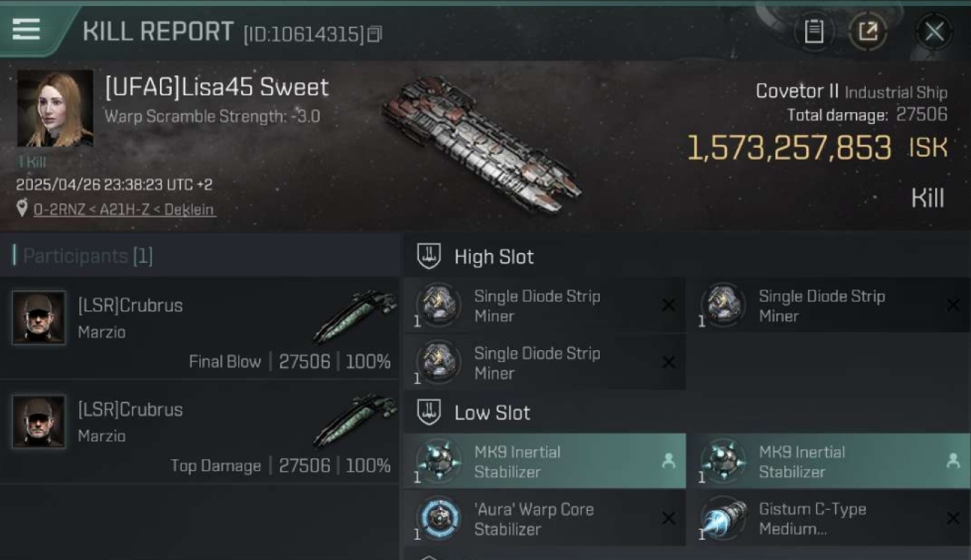
Task: Click the [LSR]Crubrus Top Damage name
Action: point(130,409)
